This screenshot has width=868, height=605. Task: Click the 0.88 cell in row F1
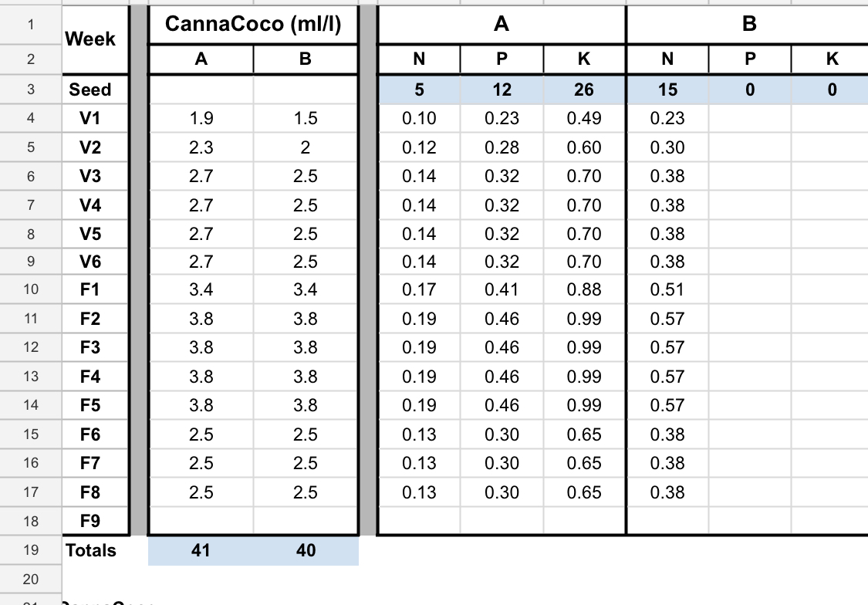(x=584, y=290)
